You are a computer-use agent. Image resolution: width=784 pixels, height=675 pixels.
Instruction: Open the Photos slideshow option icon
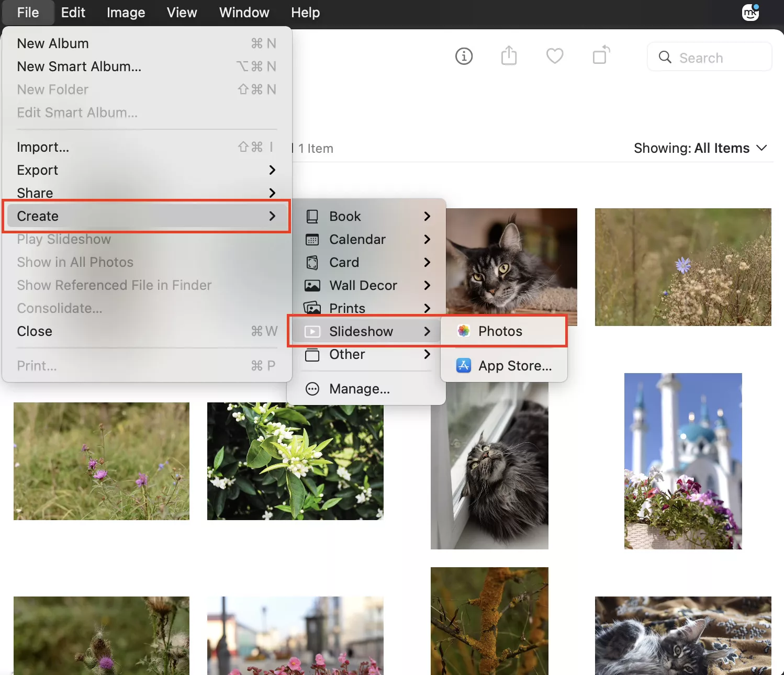coord(463,331)
